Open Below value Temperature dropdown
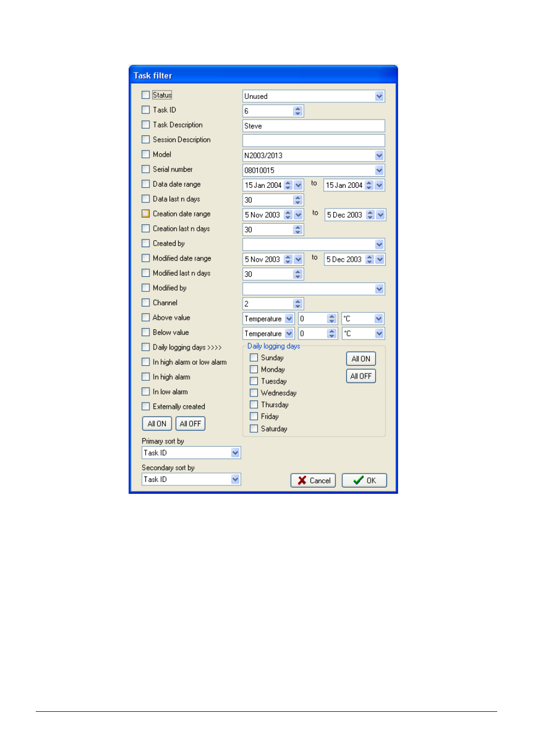The width and height of the screenshot is (533, 756). pyautogui.click(x=289, y=333)
